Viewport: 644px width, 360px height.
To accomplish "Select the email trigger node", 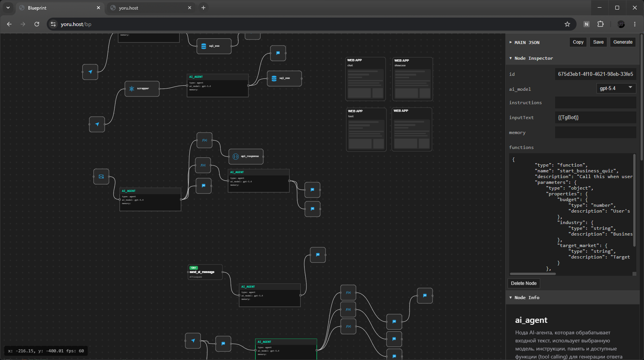I will (x=101, y=177).
